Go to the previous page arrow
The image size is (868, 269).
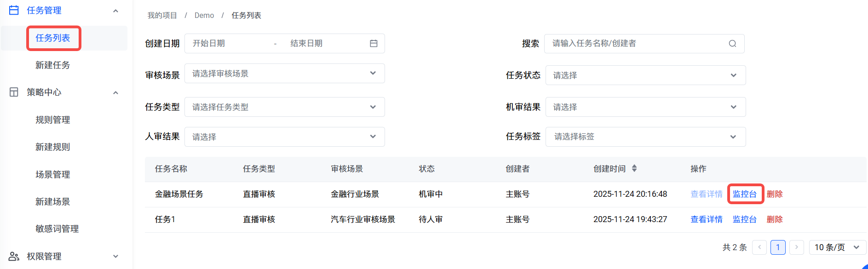pos(759,247)
